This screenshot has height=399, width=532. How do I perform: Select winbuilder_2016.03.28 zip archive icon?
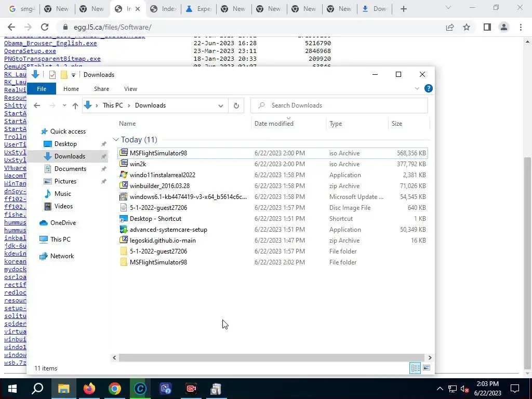[x=124, y=185]
